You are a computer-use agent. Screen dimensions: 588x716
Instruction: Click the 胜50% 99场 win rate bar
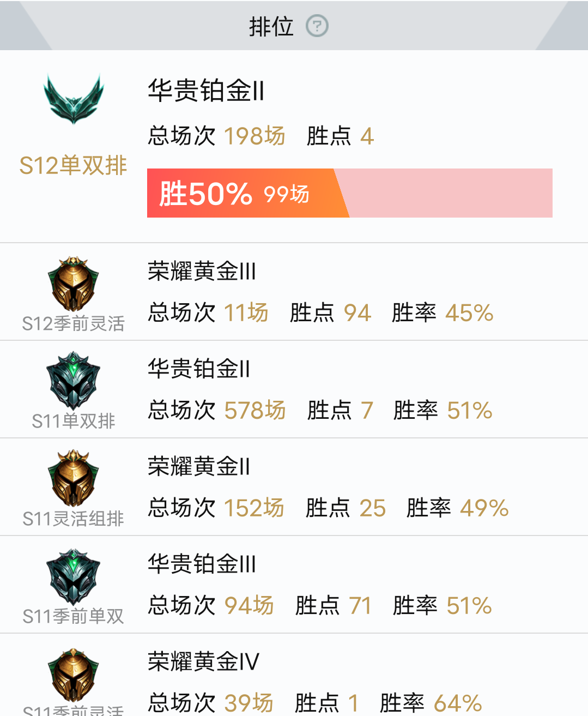[x=350, y=193]
